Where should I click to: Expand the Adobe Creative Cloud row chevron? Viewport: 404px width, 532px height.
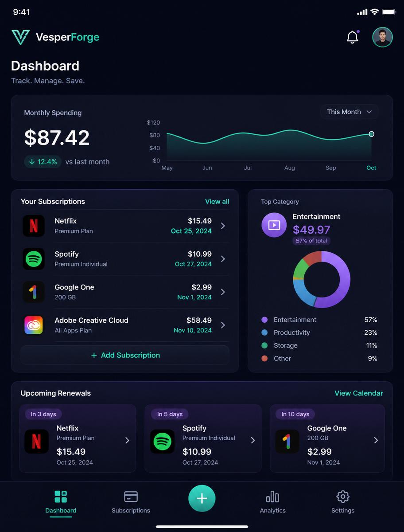click(x=223, y=325)
